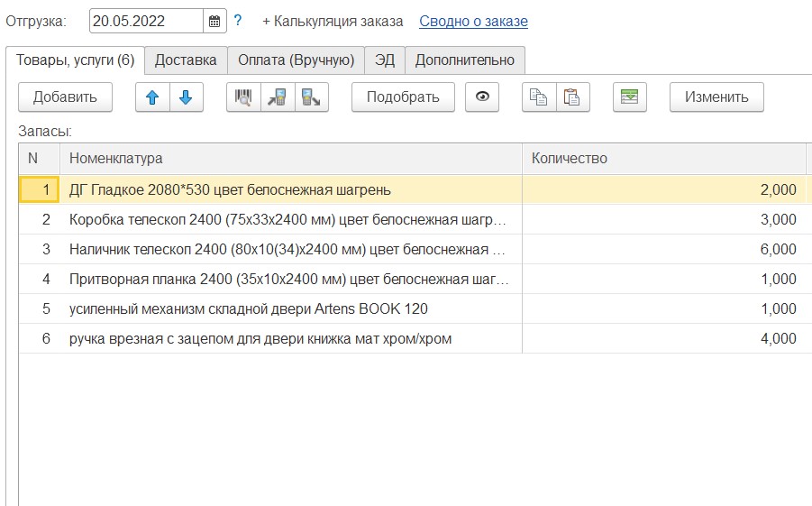Image resolution: width=812 pixels, height=506 pixels.
Task: Click the blue question mark help
Action: pos(238,21)
